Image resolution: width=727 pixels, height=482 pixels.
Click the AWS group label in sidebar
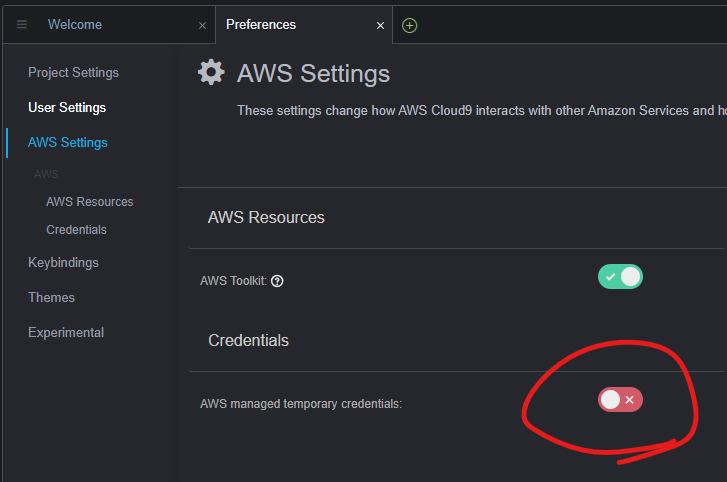(46, 174)
